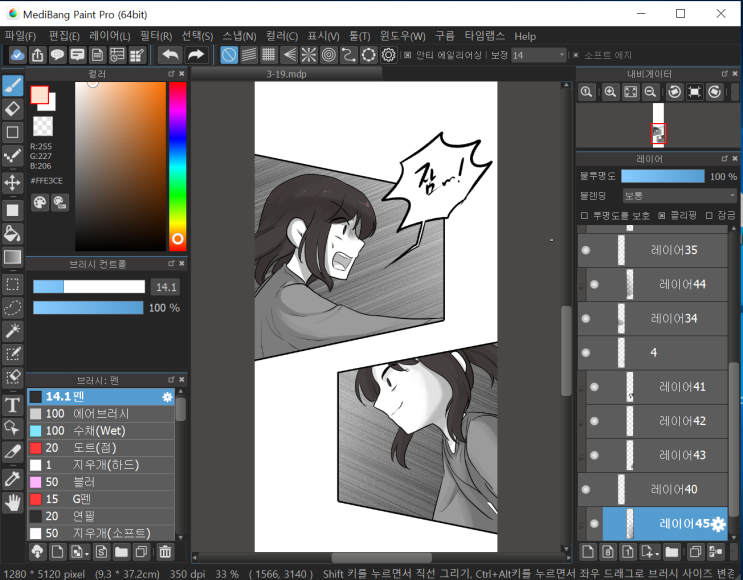Enable the grid snap icon
This screenshot has height=580, width=743.
[269, 55]
